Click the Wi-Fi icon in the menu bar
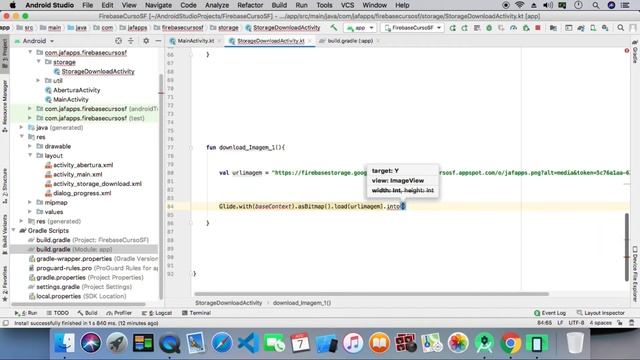The height and width of the screenshot is (360, 640). point(519,5)
